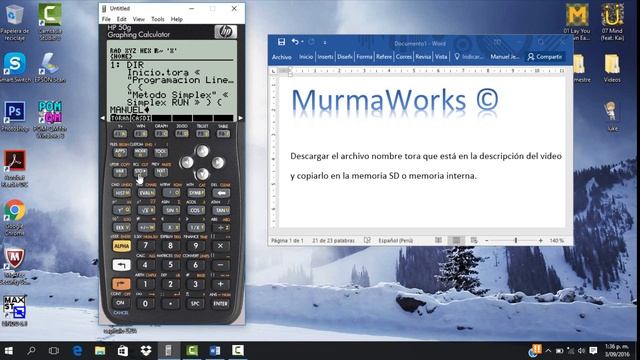
Task: Open the Archivo tab in Word
Action: point(282,57)
